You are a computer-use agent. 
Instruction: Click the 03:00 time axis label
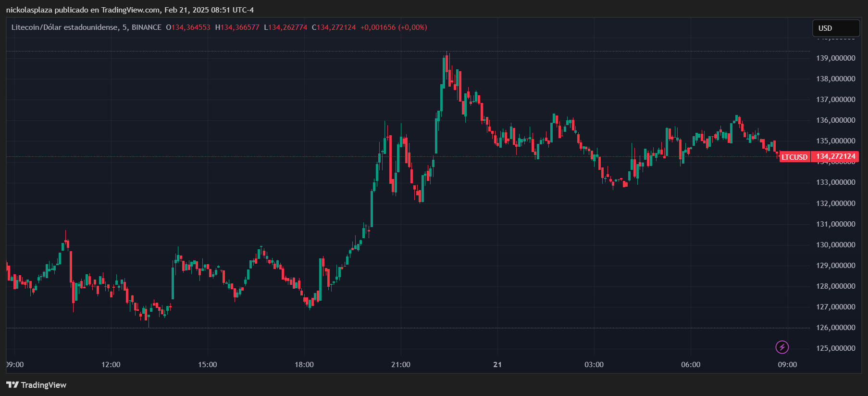tap(594, 365)
